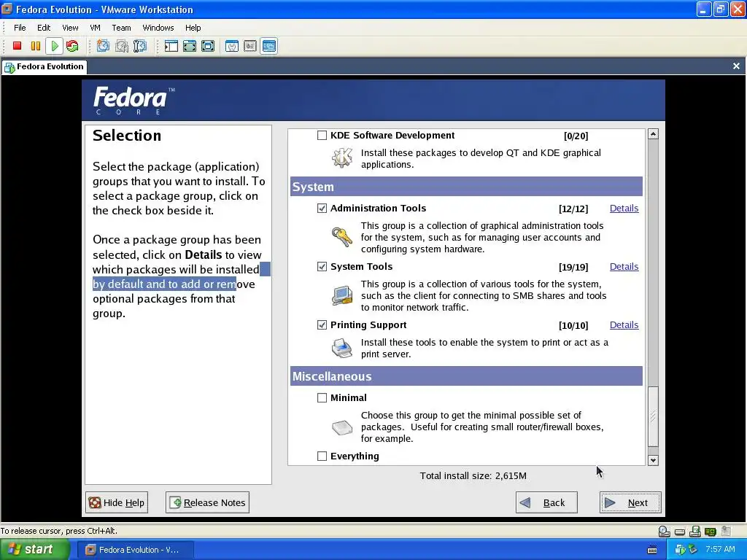Open the Help menu
This screenshot has height=560, width=747.
point(193,28)
